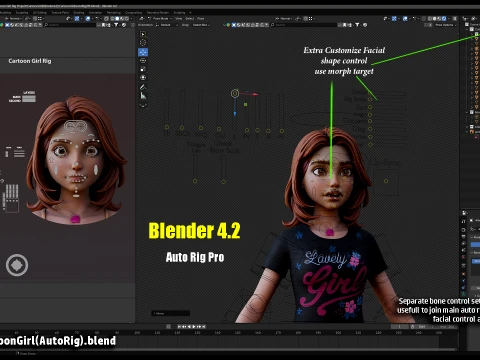The height and width of the screenshot is (360, 480).
Task: Toggle the blue proportional editing button in right viewport
Action: (405, 18)
